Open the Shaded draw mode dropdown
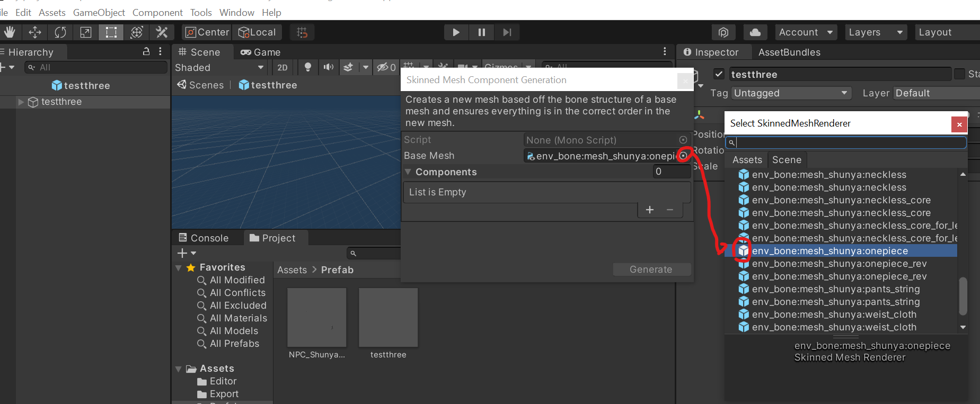 (x=219, y=67)
